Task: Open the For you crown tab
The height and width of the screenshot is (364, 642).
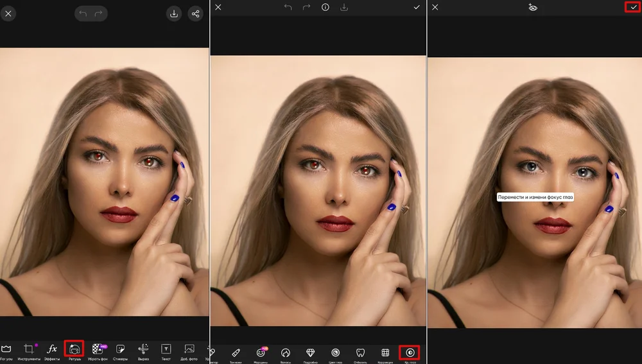Action: point(6,352)
